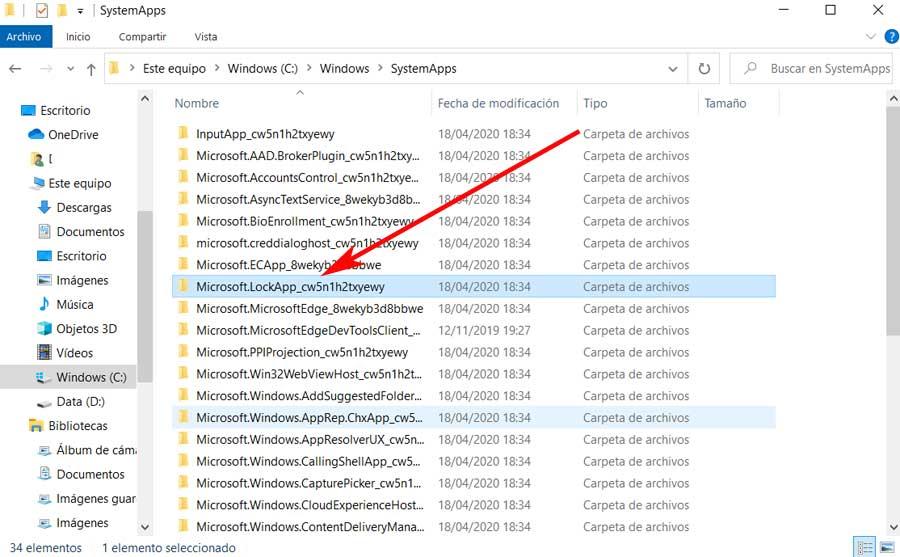This screenshot has width=900, height=557.
Task: Select Microsoft.Windows.CloudExperienceHost folder
Action: (x=474, y=505)
